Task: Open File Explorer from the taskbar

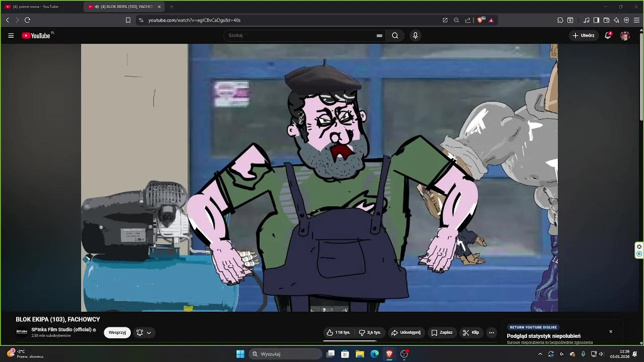Action: pos(360,354)
